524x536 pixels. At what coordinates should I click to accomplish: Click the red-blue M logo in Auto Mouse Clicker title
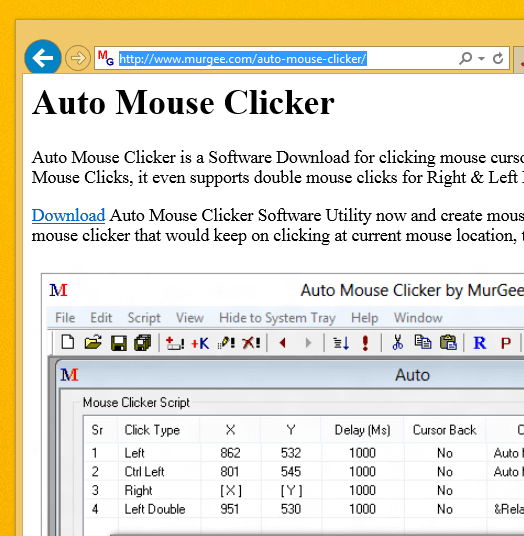pos(58,290)
